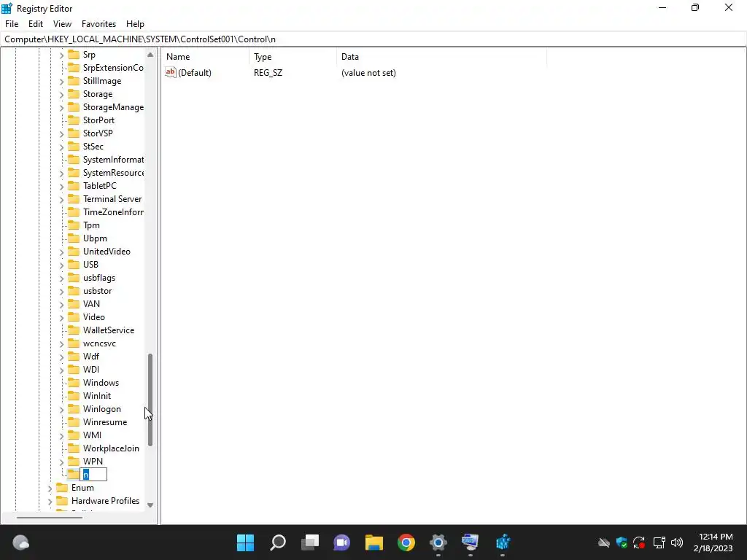The height and width of the screenshot is (560, 747).
Task: Open the Edit menu
Action: (36, 24)
